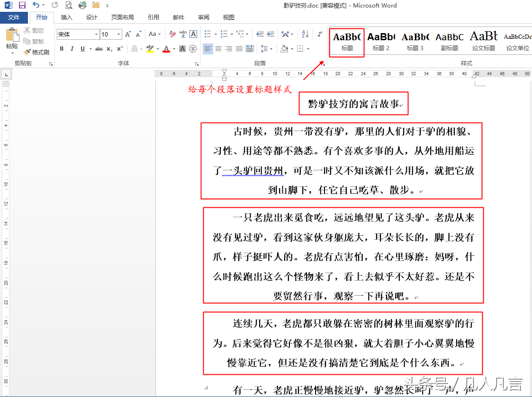The image size is (532, 397).
Task: Open Change Case Aa dropdown
Action: (154, 34)
